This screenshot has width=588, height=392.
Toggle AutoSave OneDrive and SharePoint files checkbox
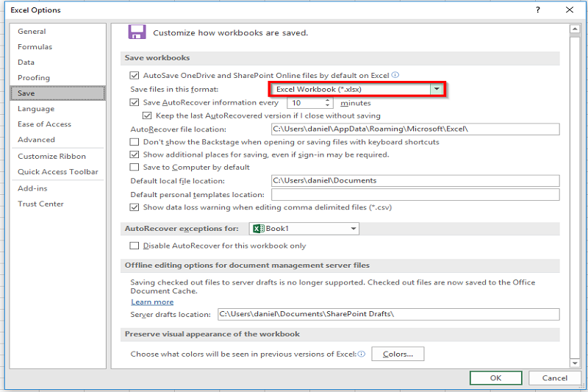pyautogui.click(x=135, y=76)
